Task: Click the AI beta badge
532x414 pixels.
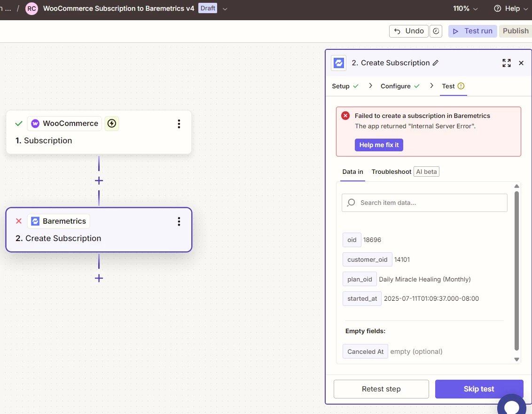Action: [x=426, y=172]
